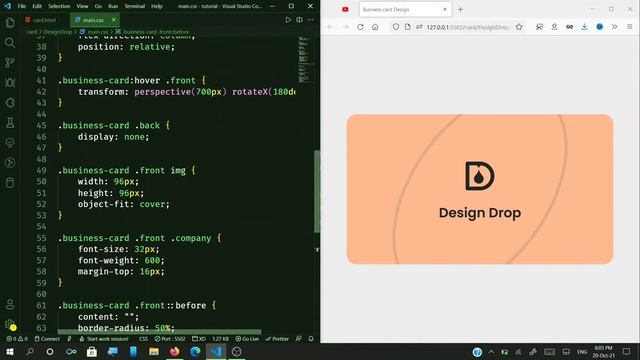640x360 pixels.
Task: Click the lightning bolt status icon
Action: (x=69, y=339)
